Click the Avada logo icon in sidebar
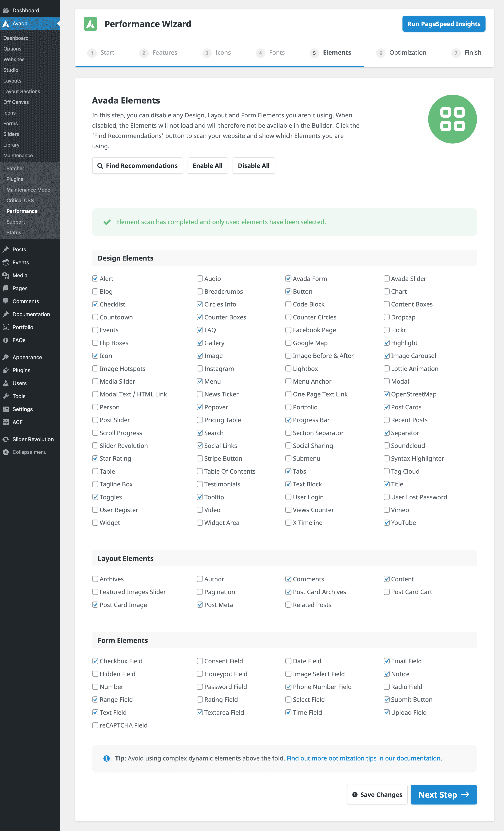The height and width of the screenshot is (831, 504). (6, 24)
